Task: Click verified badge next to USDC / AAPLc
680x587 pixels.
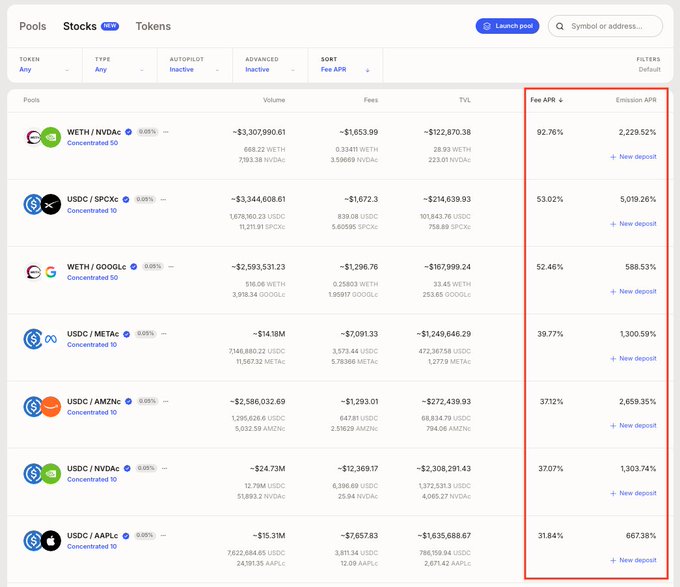Action: tap(126, 536)
